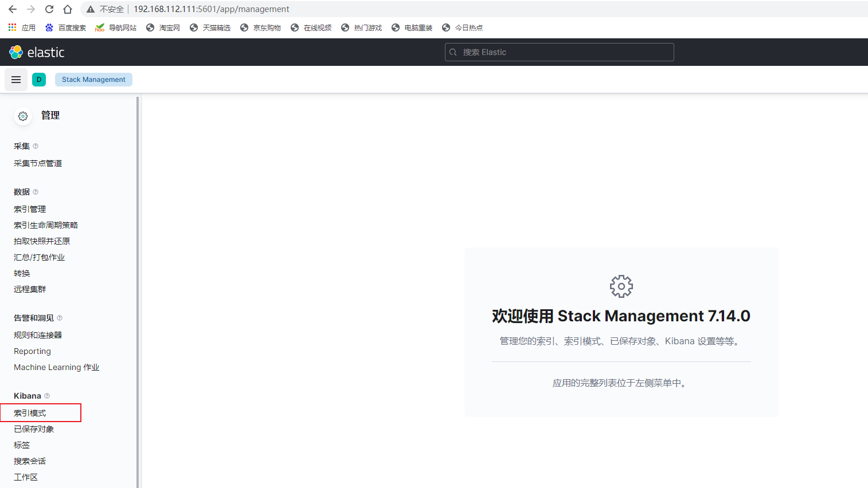Click the gear icon beside 管理
Screen dimensions: 868x488
point(23,116)
